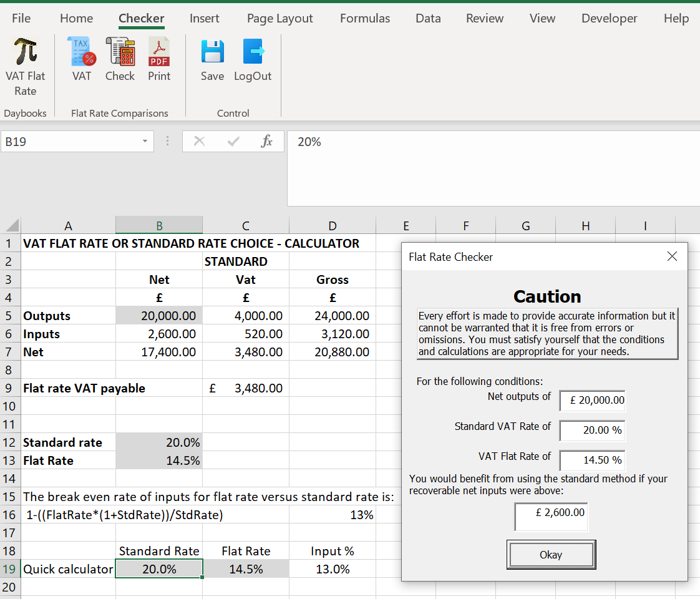Select Inputs net cell 2,600.00
The image size is (700, 599).
159,334
